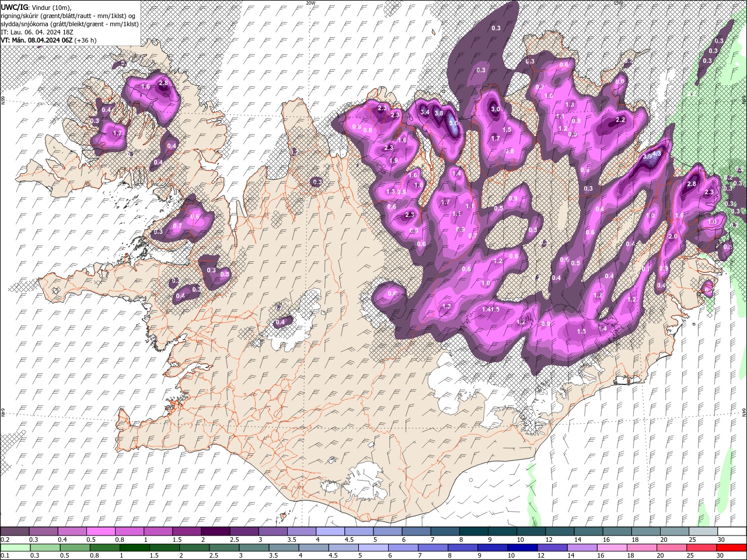
Task: Pick the grey-purple 0.2 swatch in snow legend
Action: (15, 531)
